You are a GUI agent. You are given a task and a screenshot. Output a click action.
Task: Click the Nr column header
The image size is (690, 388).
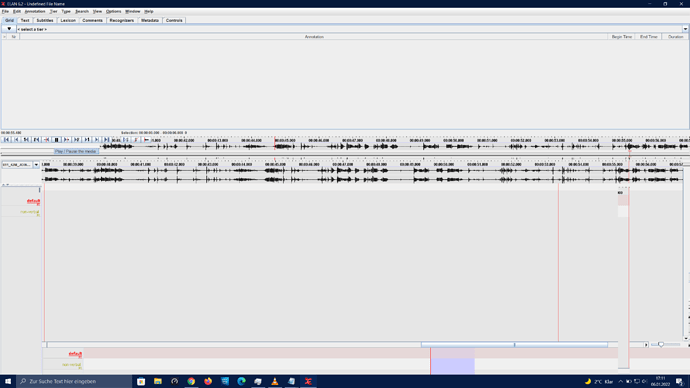pos(13,37)
